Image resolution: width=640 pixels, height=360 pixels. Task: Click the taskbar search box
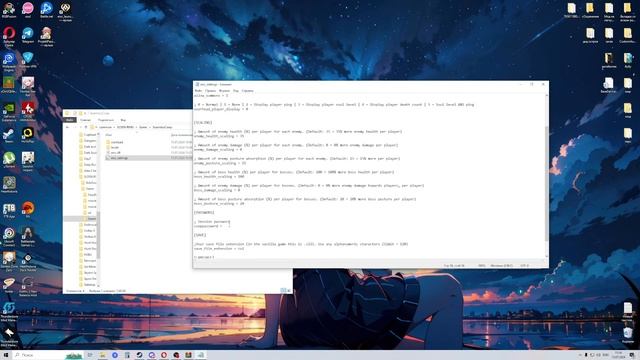pyautogui.click(x=48, y=355)
